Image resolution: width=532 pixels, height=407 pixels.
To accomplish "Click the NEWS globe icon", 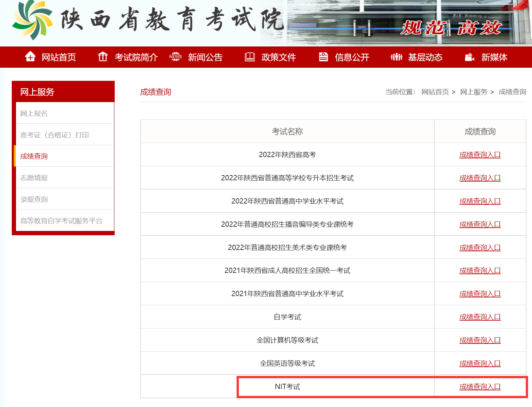I will (175, 57).
